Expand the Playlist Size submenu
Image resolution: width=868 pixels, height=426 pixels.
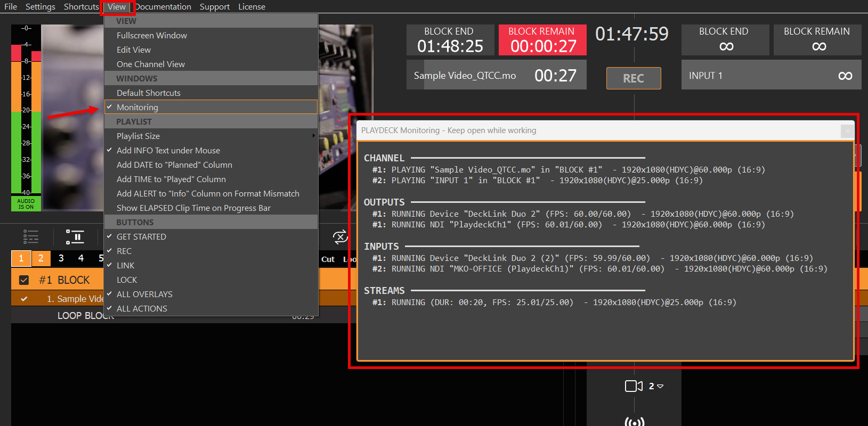click(x=211, y=136)
